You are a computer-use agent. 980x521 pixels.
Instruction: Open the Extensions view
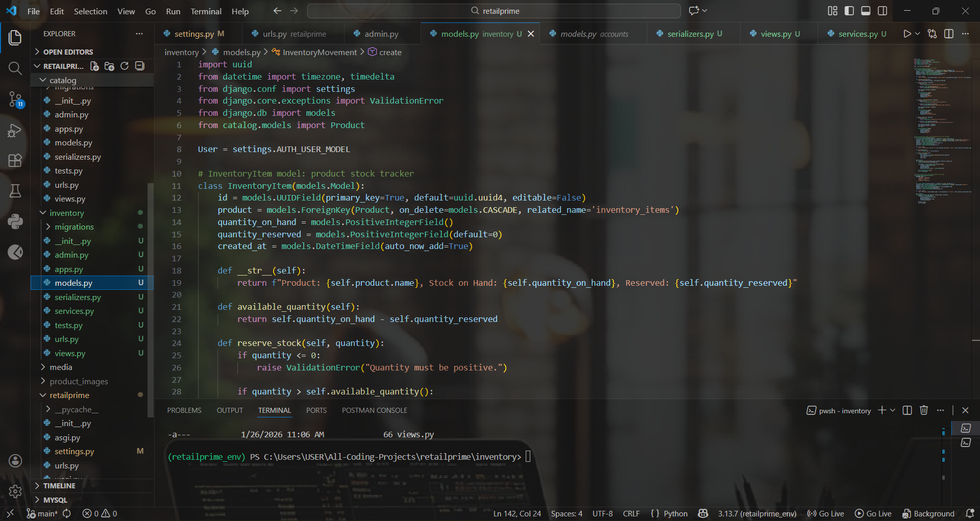[x=15, y=160]
